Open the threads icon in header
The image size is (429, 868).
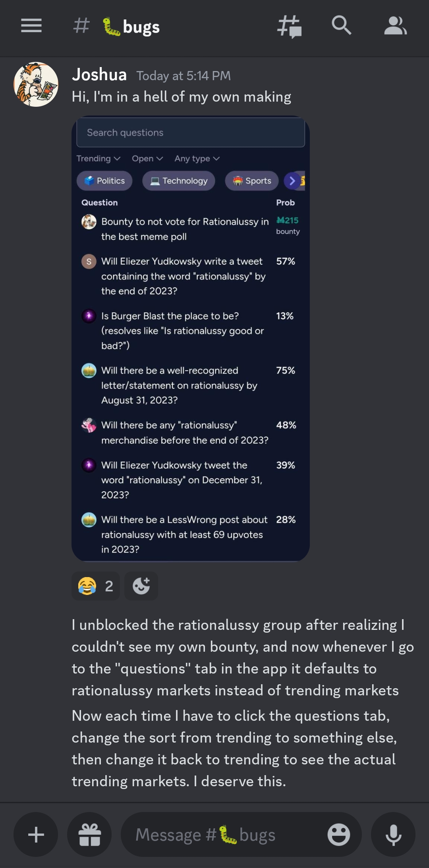[x=290, y=26]
